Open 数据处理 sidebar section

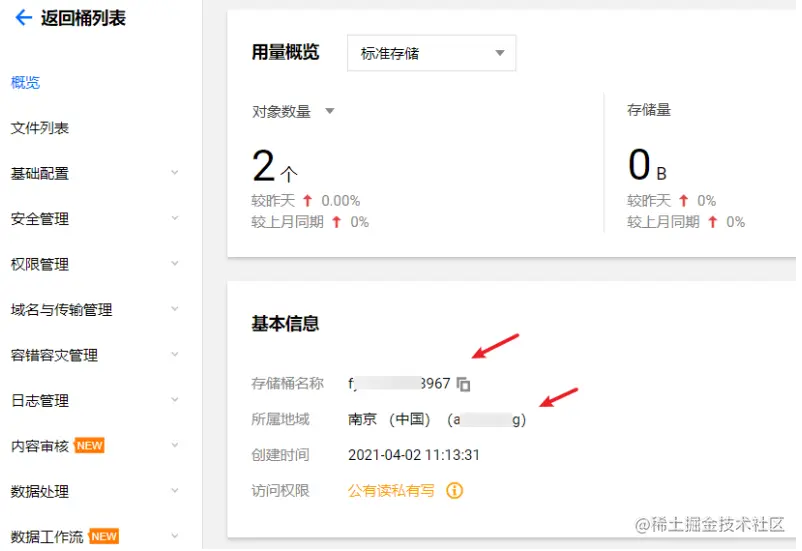(40, 492)
